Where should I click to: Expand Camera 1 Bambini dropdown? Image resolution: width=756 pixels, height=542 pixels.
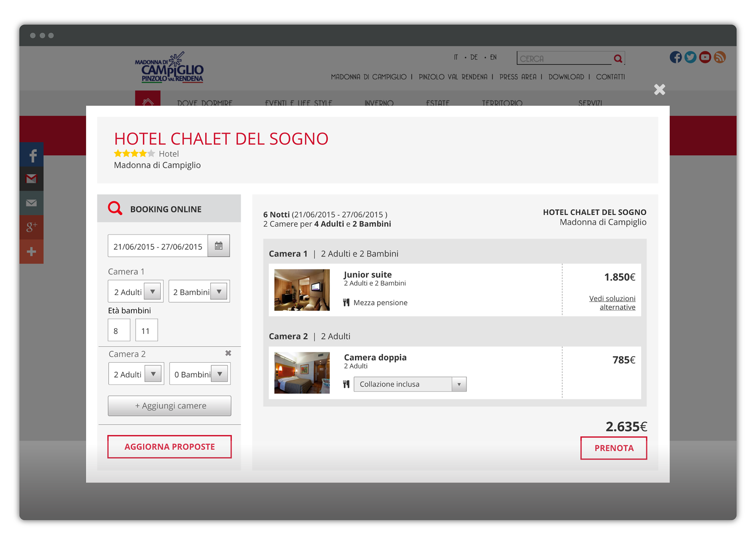coord(219,291)
